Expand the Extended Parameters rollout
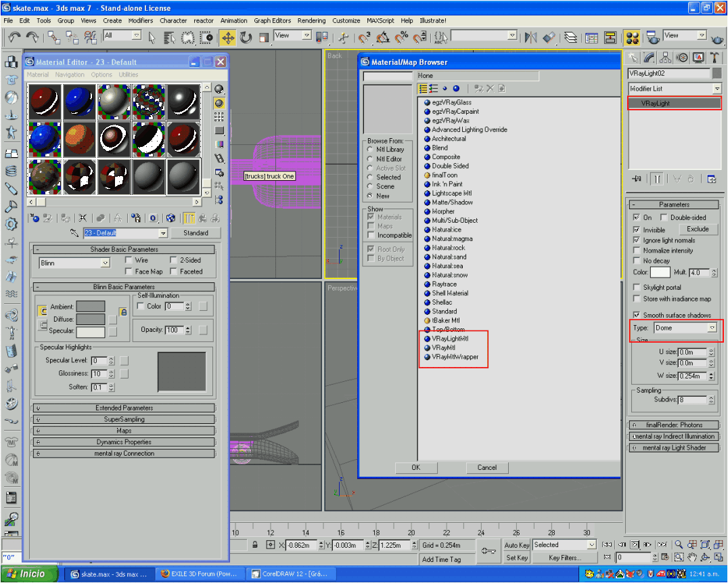This screenshot has height=583, width=728. [124, 408]
